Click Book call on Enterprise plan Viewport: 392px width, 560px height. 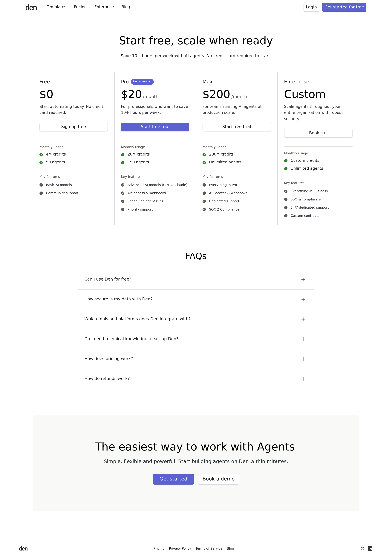click(x=318, y=133)
